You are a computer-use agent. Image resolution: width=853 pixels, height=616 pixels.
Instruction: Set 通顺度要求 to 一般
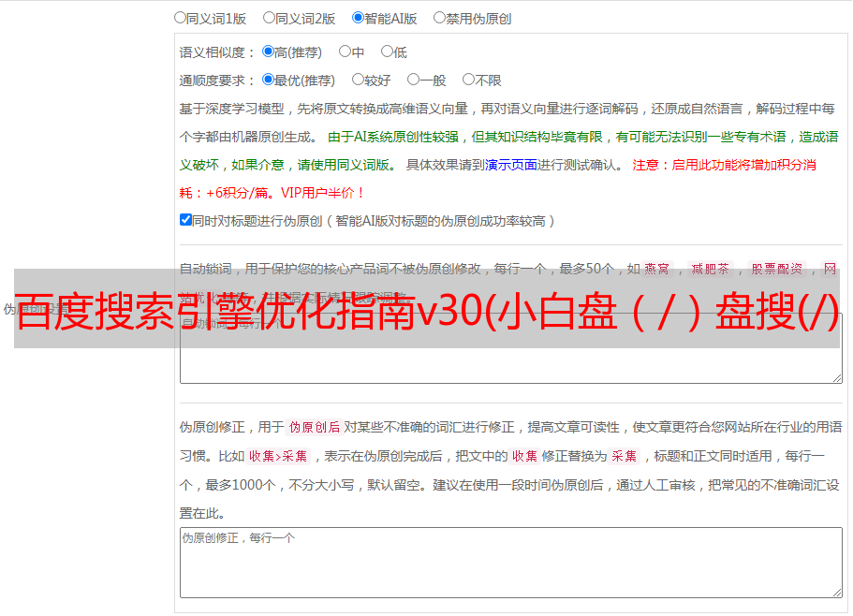point(413,80)
